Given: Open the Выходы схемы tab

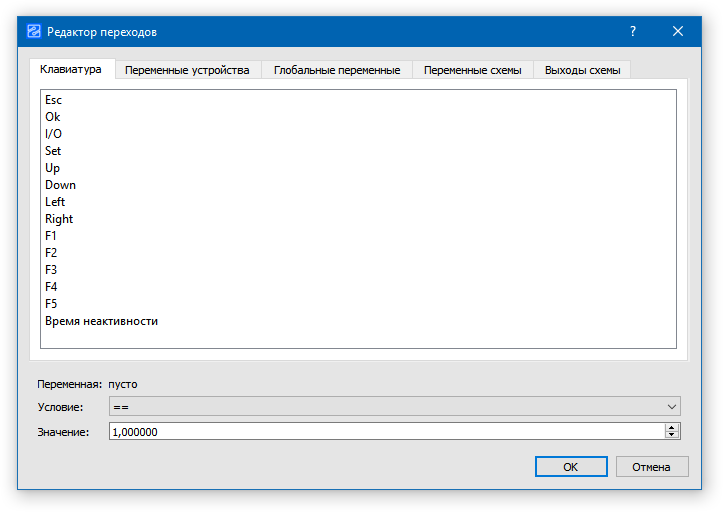Looking at the screenshot, I should 582,70.
